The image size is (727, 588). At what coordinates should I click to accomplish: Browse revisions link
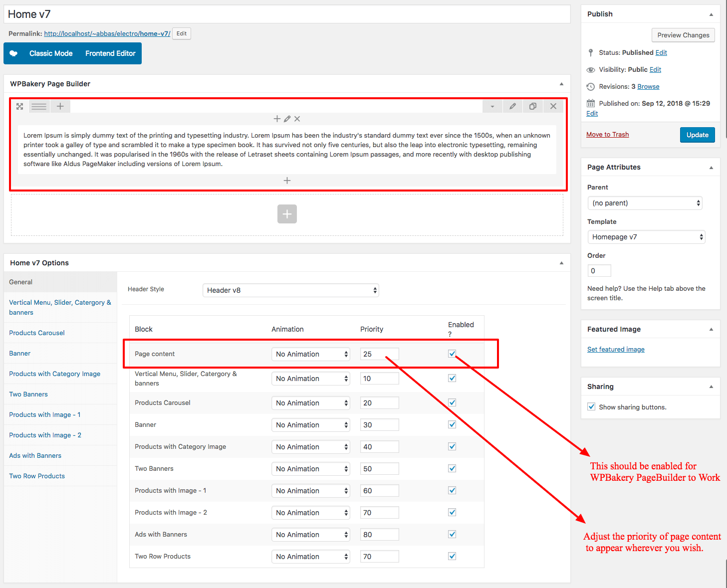click(x=648, y=86)
